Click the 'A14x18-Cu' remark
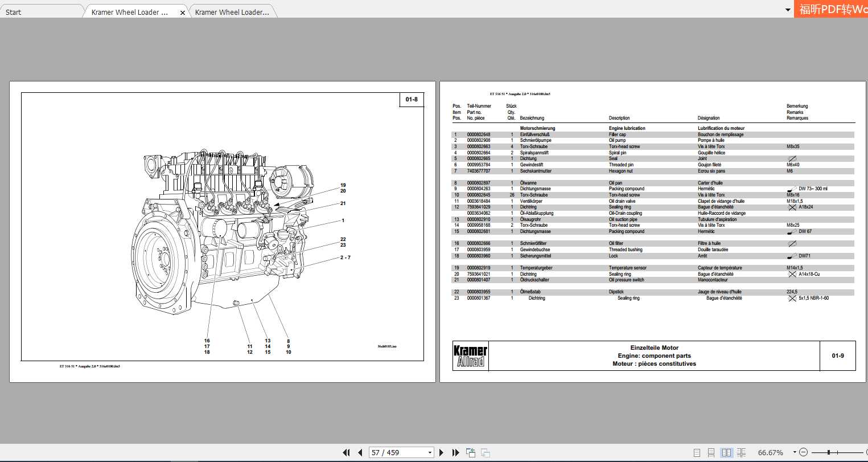The width and height of the screenshot is (868, 462). point(809,274)
